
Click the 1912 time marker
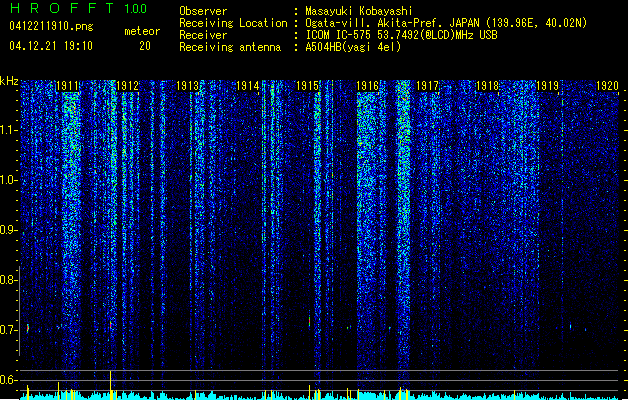tap(127, 86)
